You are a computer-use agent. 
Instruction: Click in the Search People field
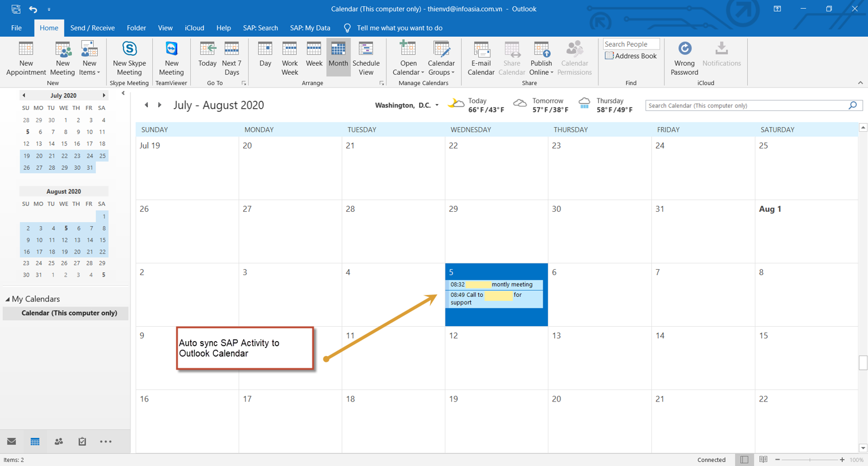[631, 44]
